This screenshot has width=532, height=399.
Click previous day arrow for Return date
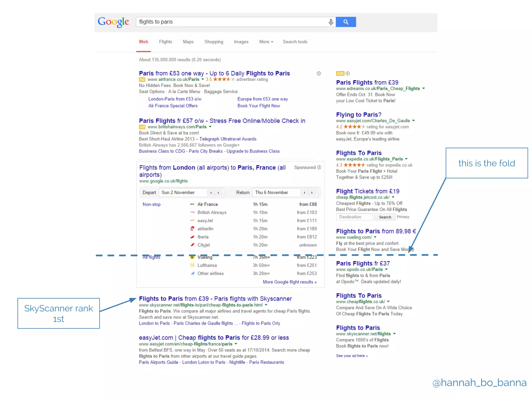[x=304, y=192]
